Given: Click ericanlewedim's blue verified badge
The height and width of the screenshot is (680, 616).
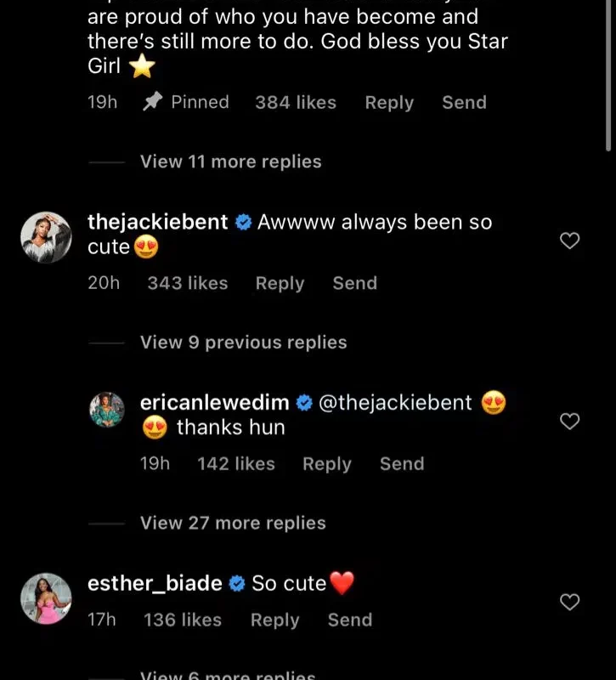Looking at the screenshot, I should tap(304, 403).
